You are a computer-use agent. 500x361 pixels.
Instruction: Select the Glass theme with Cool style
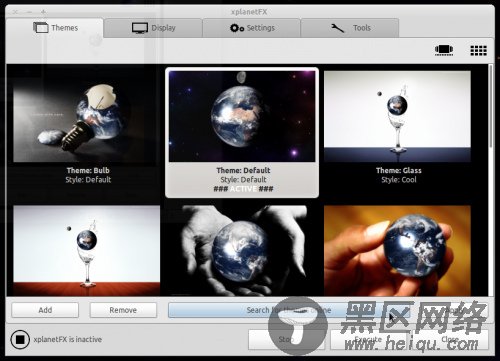tap(397, 116)
